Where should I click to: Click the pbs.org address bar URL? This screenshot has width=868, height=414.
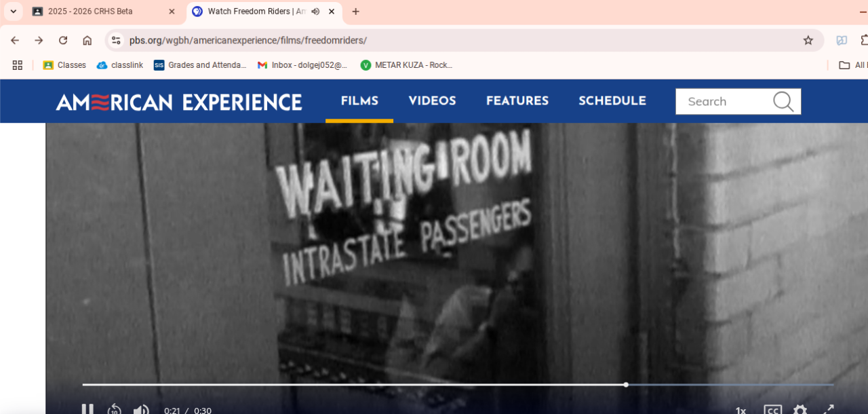coord(248,40)
